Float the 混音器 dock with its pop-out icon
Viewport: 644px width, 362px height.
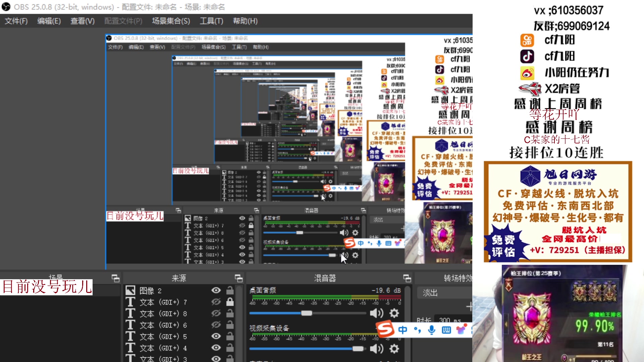coord(407,278)
